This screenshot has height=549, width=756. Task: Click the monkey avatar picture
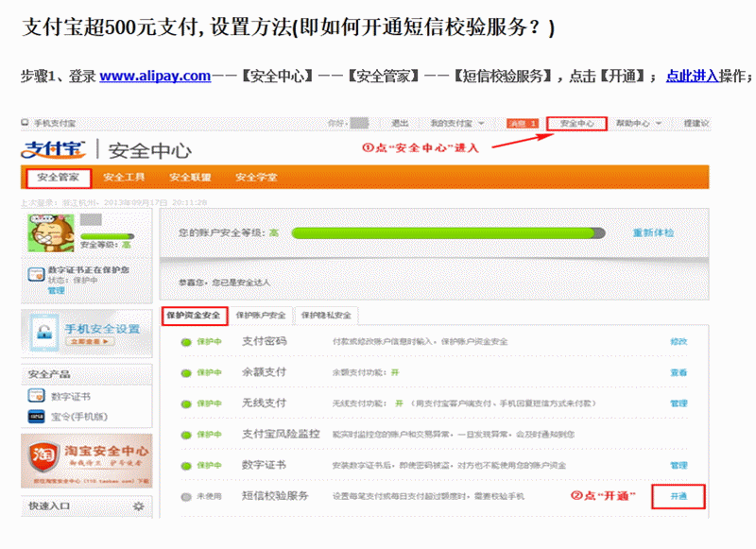click(x=51, y=232)
